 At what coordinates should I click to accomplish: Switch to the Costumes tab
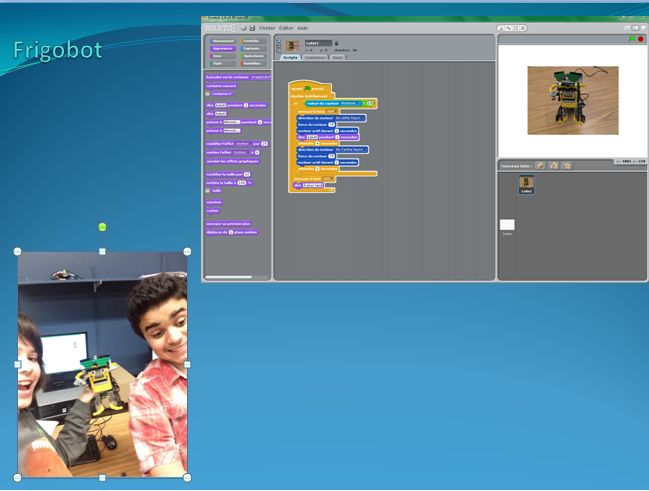pyautogui.click(x=315, y=58)
